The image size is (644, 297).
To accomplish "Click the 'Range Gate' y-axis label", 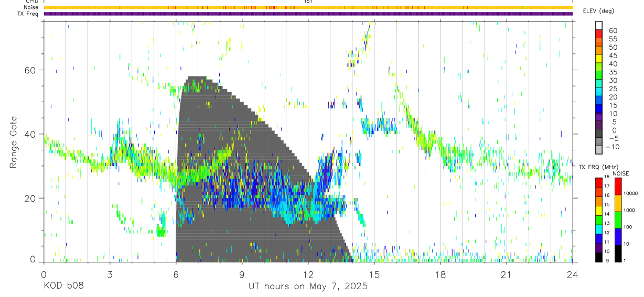I will coord(14,141).
